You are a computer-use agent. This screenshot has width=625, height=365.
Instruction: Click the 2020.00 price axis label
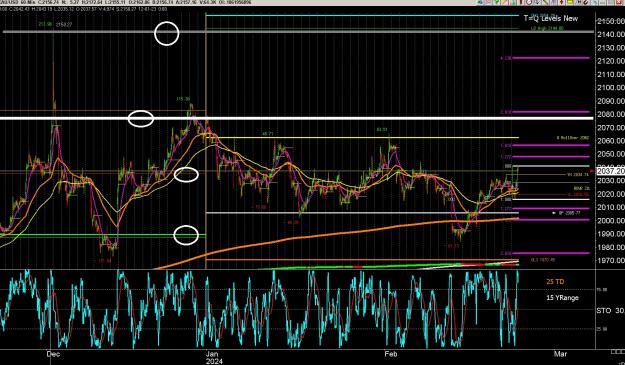611,194
